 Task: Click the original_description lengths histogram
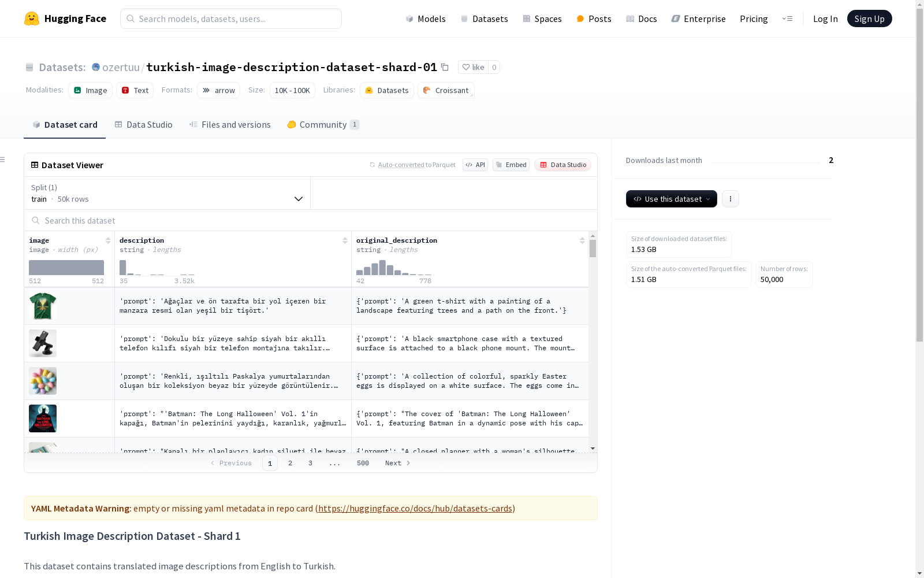(394, 268)
